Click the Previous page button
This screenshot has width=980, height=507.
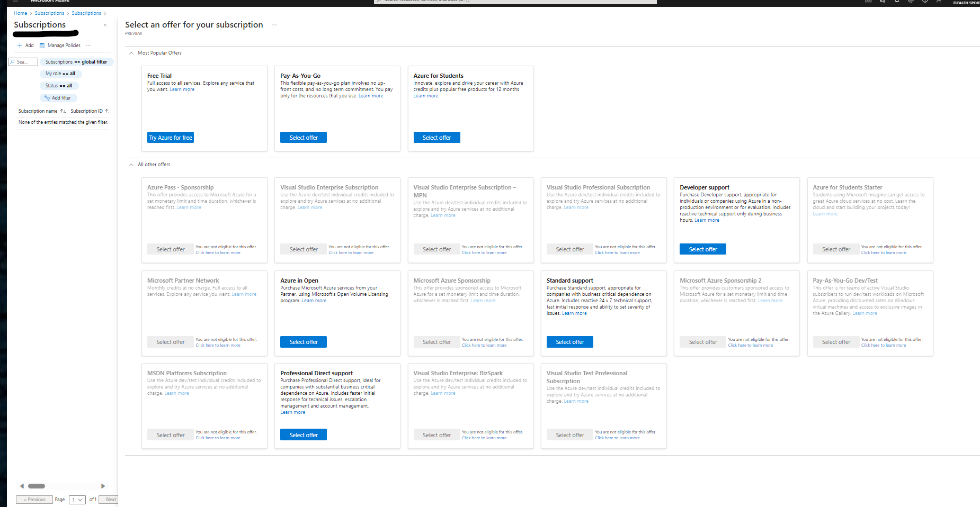click(34, 500)
